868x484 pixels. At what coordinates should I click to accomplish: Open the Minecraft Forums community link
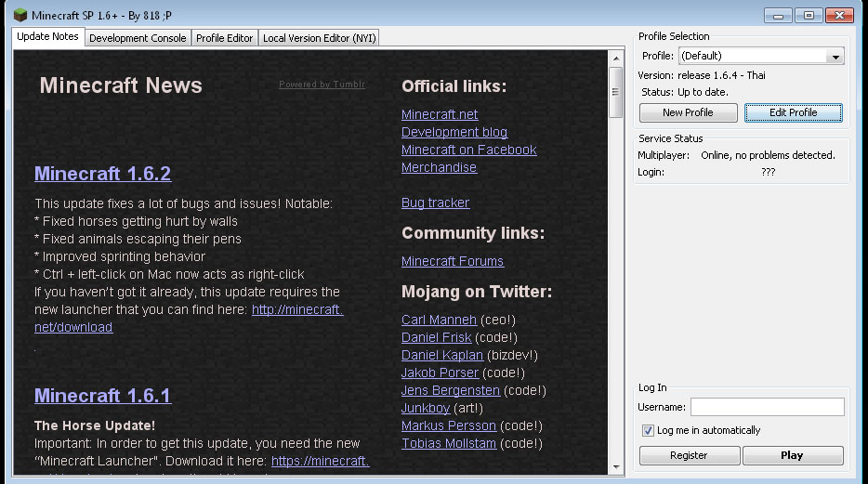(453, 261)
